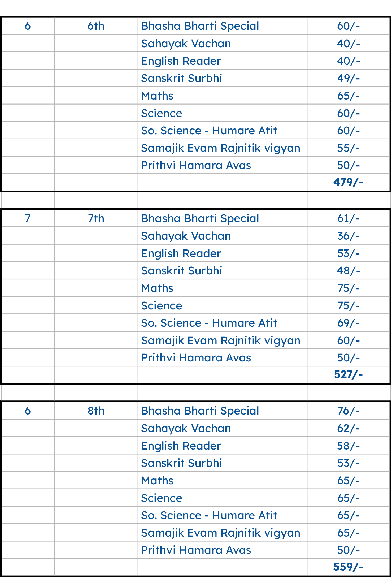Click the 55/- Samajik Evam Rajnitik vigyan price
The height and width of the screenshot is (578, 392).
pos(348,148)
